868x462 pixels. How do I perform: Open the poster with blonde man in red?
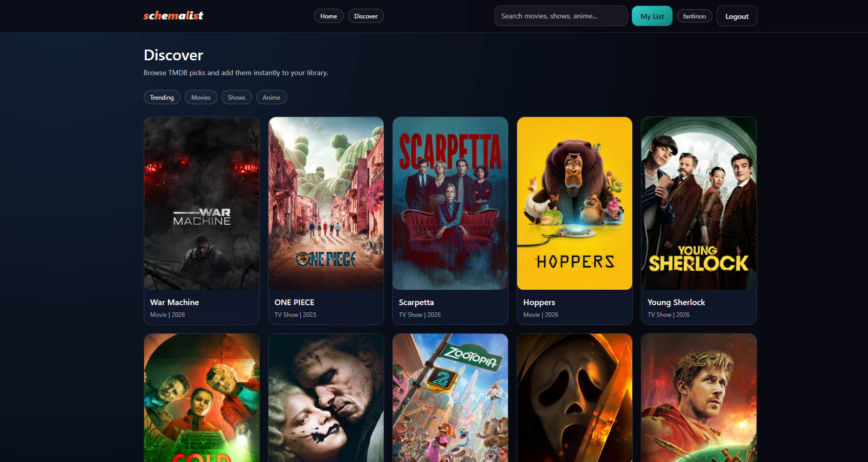[699, 398]
